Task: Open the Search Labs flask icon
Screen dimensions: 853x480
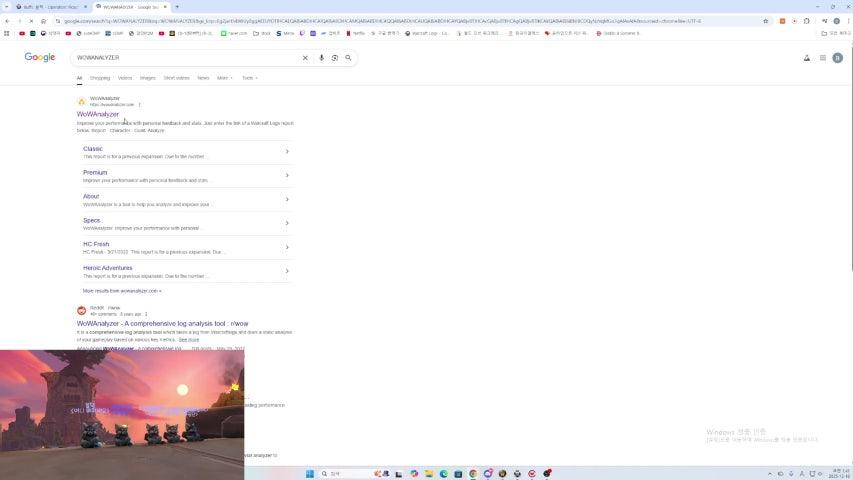Action: tap(807, 58)
